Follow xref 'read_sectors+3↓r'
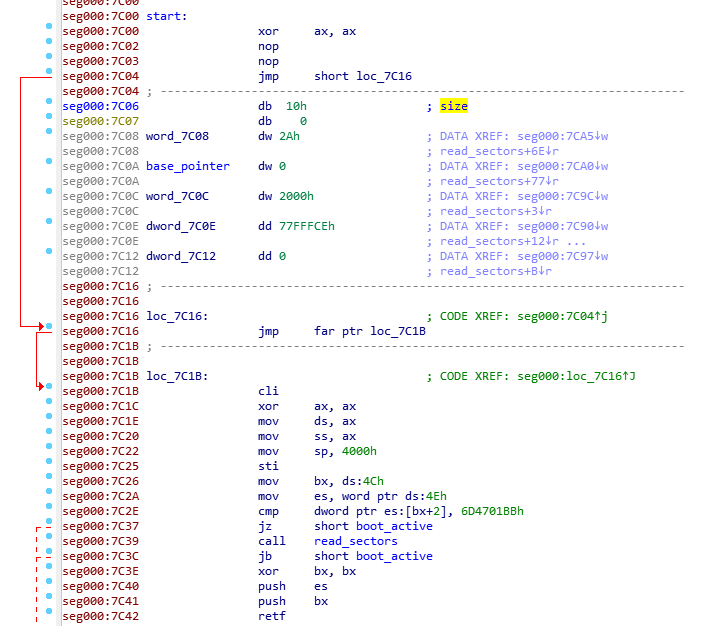The width and height of the screenshot is (709, 626). (x=496, y=211)
